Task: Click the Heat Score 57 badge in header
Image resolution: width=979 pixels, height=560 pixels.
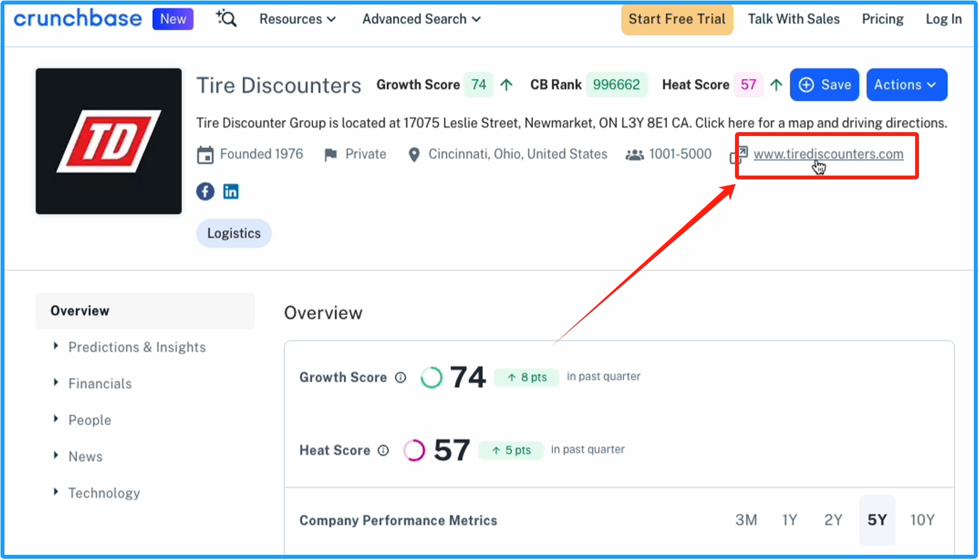Action: click(x=748, y=84)
